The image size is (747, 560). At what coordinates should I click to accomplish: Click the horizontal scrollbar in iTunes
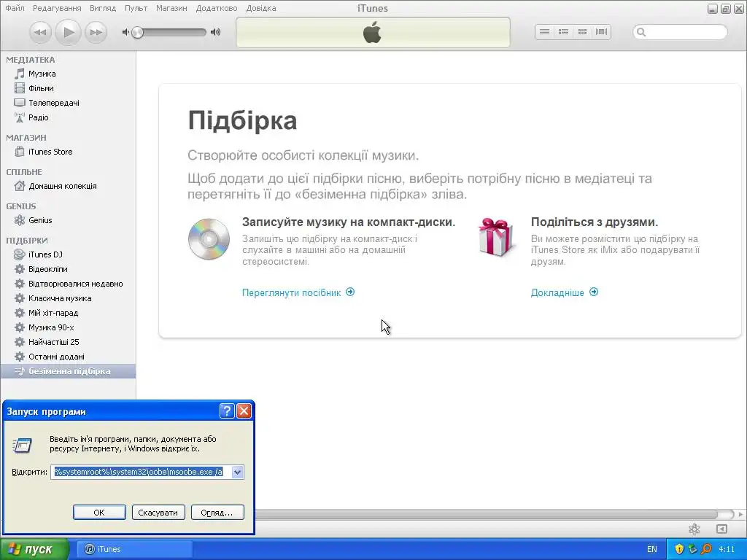(486, 514)
